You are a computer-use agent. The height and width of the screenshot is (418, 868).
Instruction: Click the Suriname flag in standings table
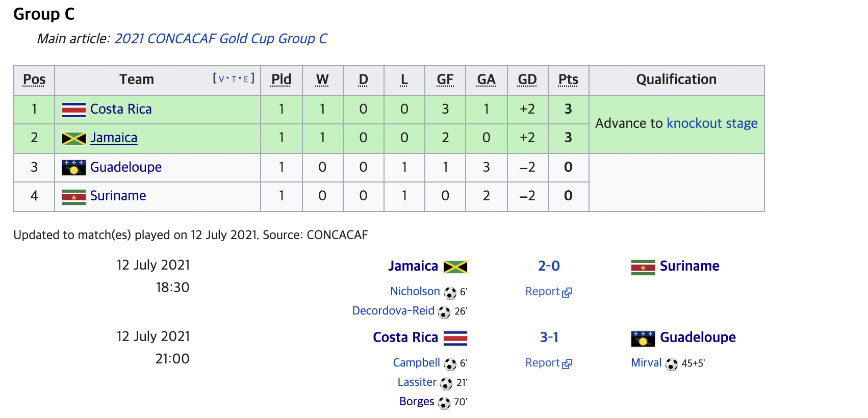[x=73, y=197]
